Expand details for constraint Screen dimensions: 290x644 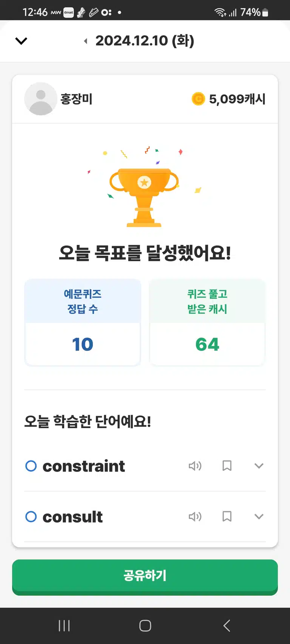pyautogui.click(x=259, y=466)
